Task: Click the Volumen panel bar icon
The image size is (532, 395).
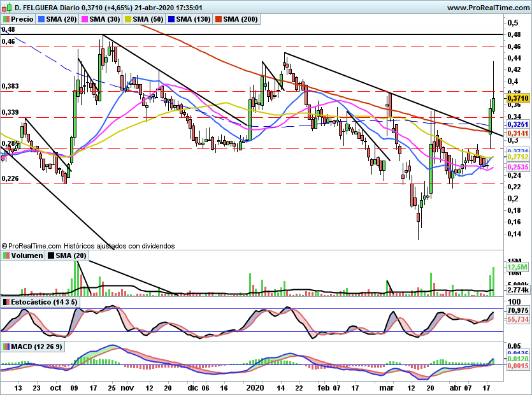Action: (6, 255)
